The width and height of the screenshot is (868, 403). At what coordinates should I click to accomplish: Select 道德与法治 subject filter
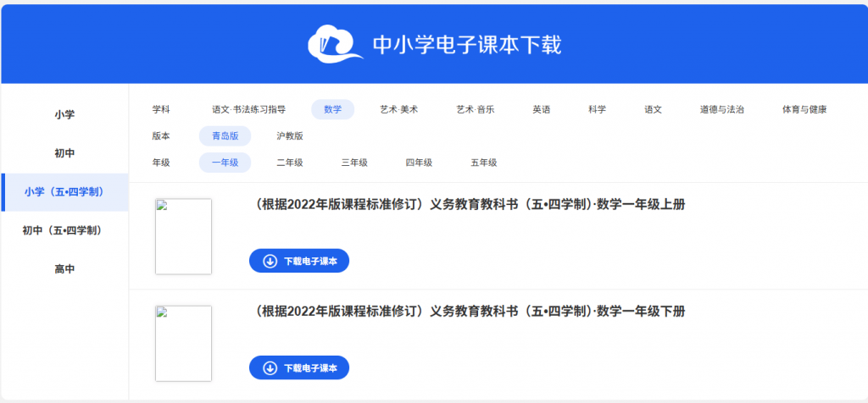[721, 109]
